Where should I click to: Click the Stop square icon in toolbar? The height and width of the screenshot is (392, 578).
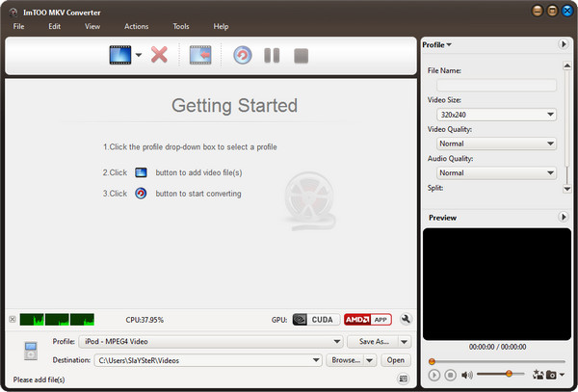click(301, 55)
